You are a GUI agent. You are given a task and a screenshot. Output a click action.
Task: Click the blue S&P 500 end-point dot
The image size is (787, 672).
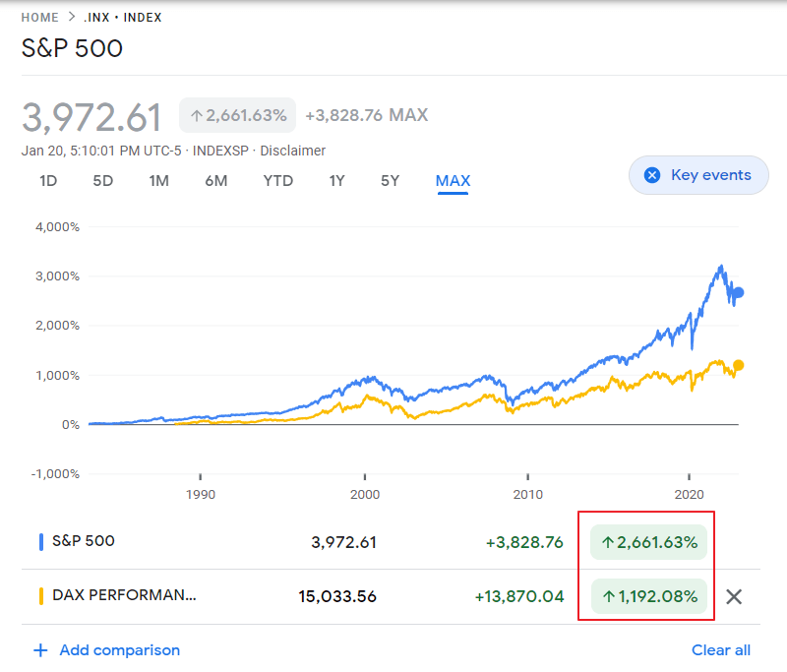[x=739, y=292]
